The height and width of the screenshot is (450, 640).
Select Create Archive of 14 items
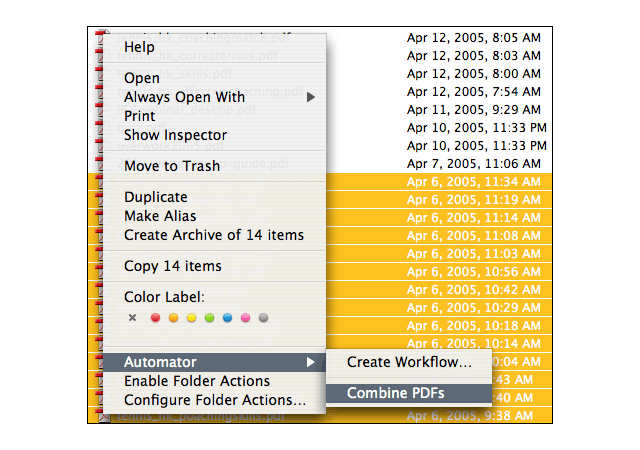[215, 235]
